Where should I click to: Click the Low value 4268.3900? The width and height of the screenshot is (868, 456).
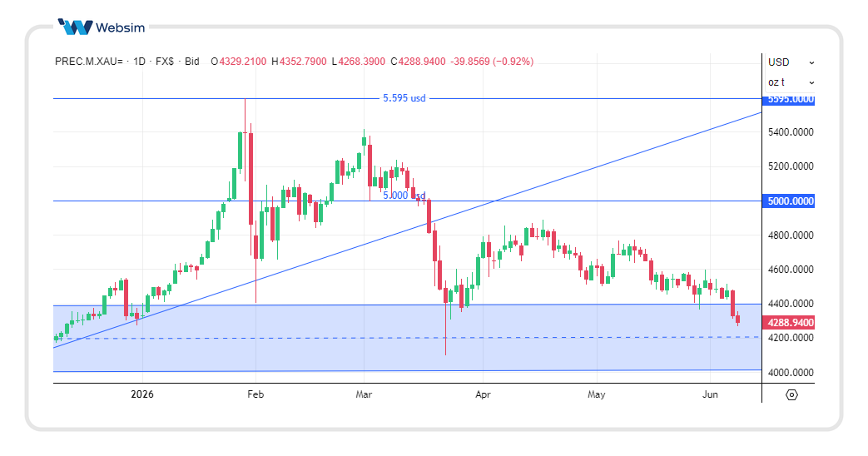click(x=361, y=62)
